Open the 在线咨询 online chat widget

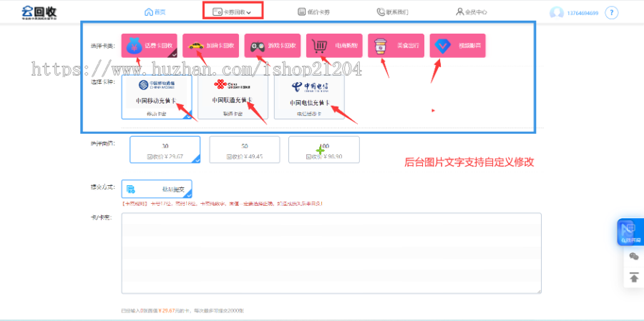(x=630, y=232)
